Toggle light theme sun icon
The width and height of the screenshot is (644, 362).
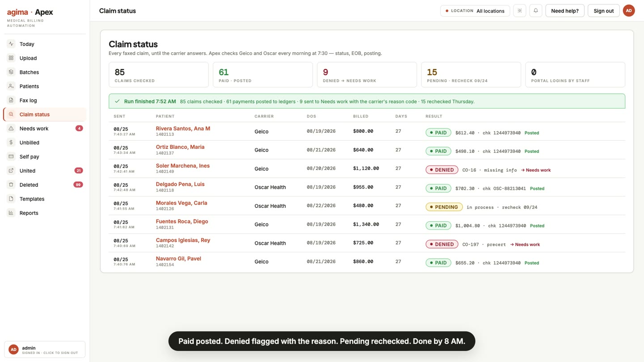point(520,11)
